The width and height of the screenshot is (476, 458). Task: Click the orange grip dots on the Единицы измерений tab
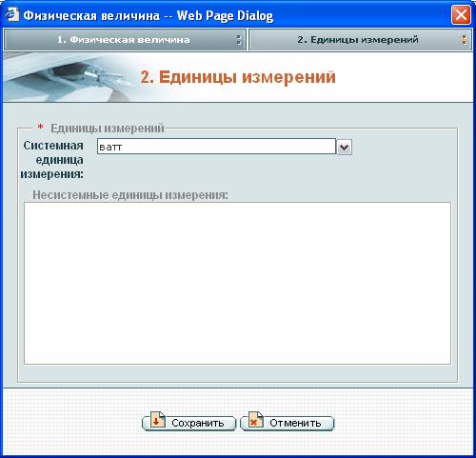[465, 40]
